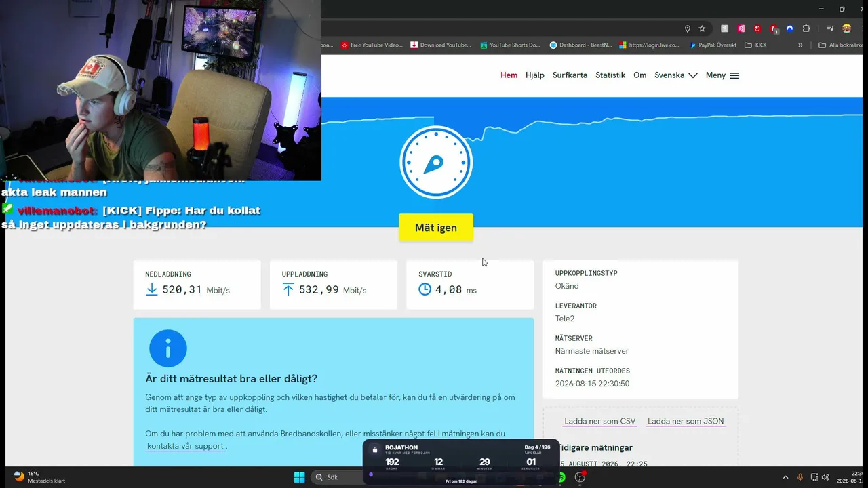This screenshot has width=868, height=488.
Task: Open the Statistik navigation item
Action: point(610,75)
